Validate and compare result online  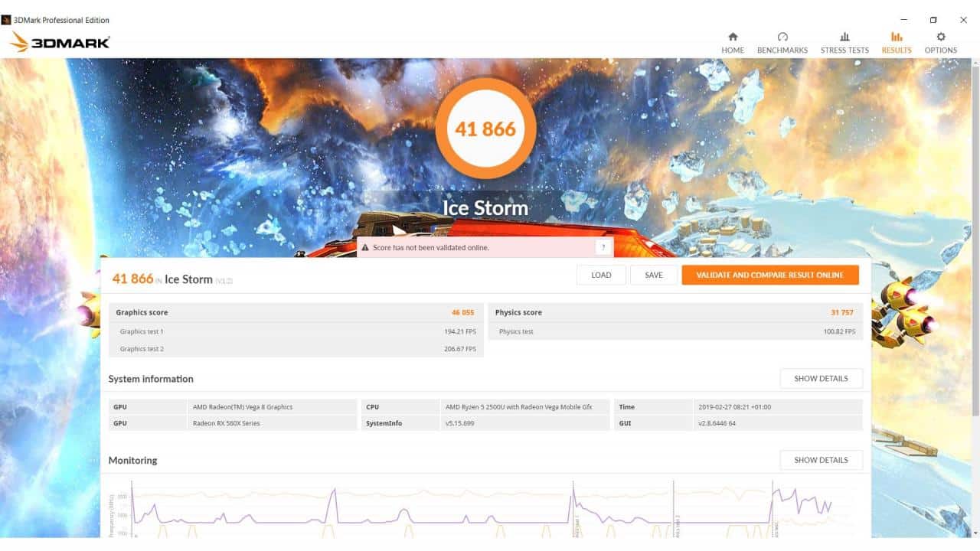pos(769,275)
